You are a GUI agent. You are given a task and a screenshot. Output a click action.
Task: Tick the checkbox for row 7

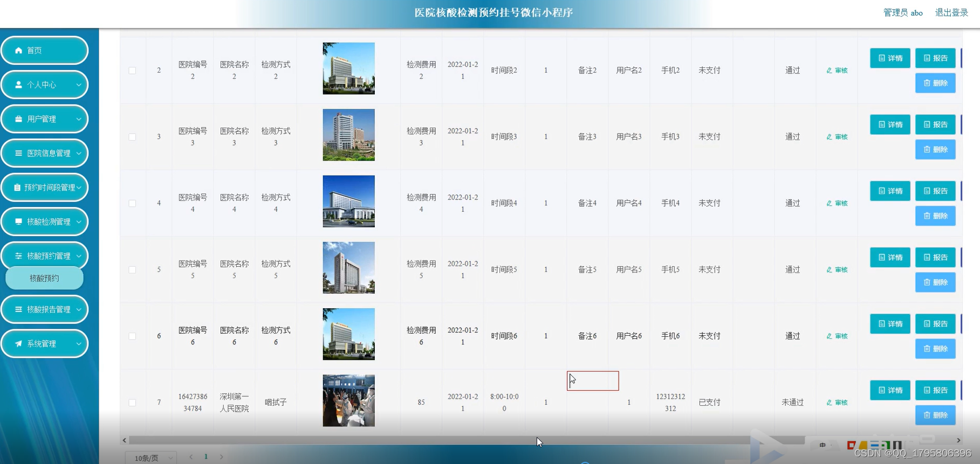coord(132,403)
